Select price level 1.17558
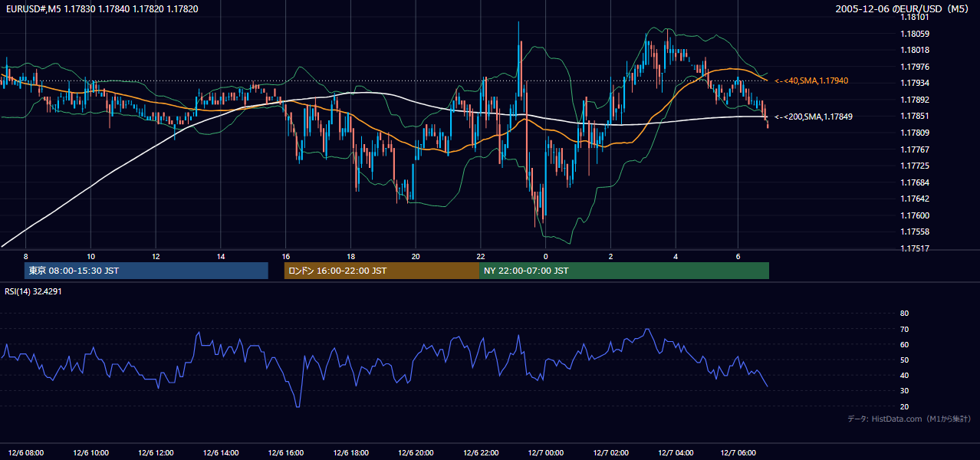The height and width of the screenshot is (460, 980). [x=915, y=232]
